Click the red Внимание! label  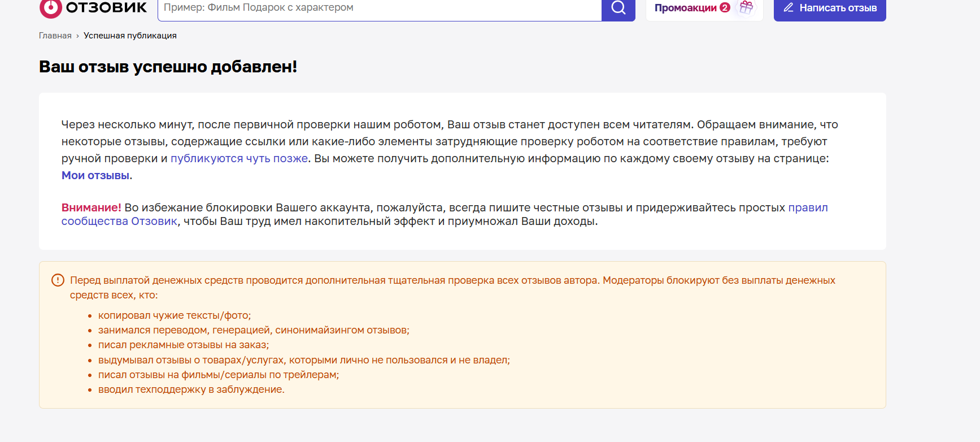coord(92,207)
